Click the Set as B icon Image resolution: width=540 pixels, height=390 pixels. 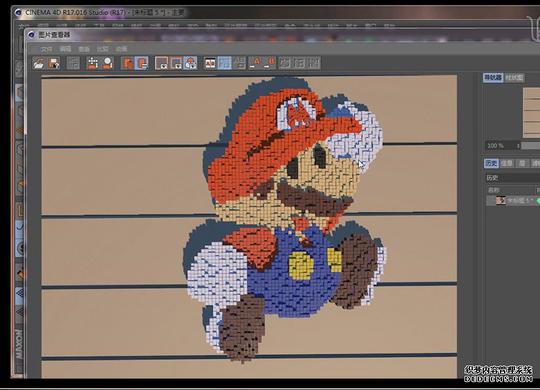click(x=270, y=63)
